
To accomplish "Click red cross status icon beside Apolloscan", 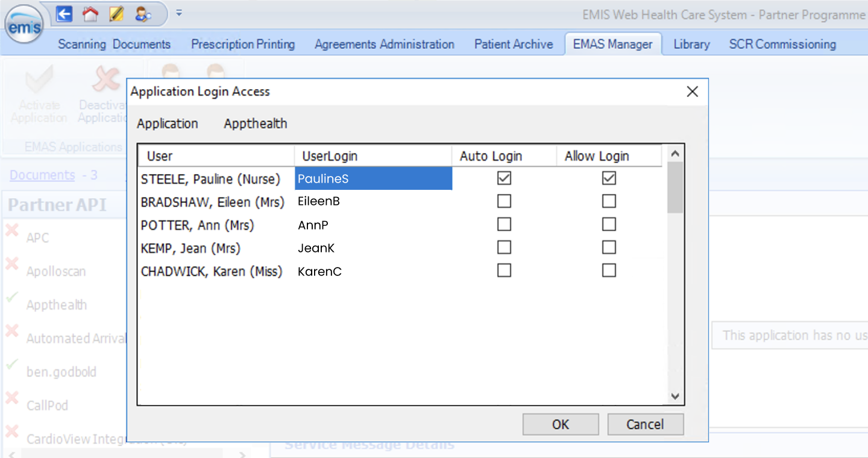I will 11,264.
